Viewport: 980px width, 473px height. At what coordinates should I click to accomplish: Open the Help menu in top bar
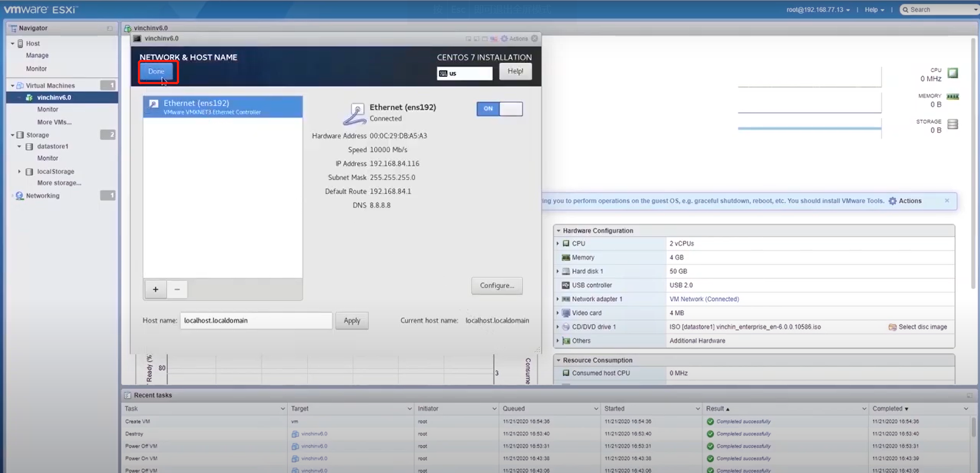[x=874, y=10]
